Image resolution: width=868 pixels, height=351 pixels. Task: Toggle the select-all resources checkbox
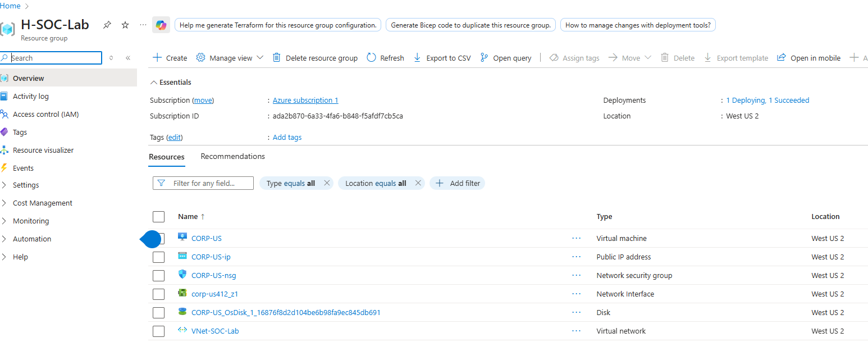coord(159,216)
